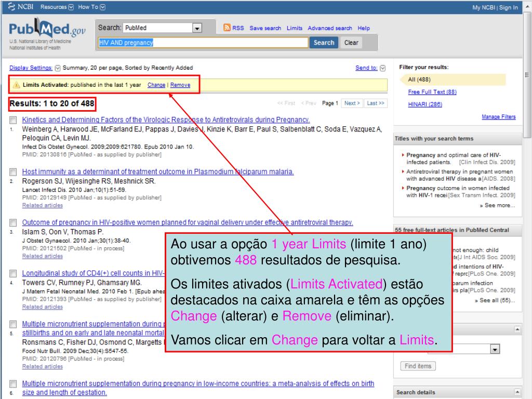Click the NCBI logo icon
Screen dimensions: 532x399
(11, 6)
